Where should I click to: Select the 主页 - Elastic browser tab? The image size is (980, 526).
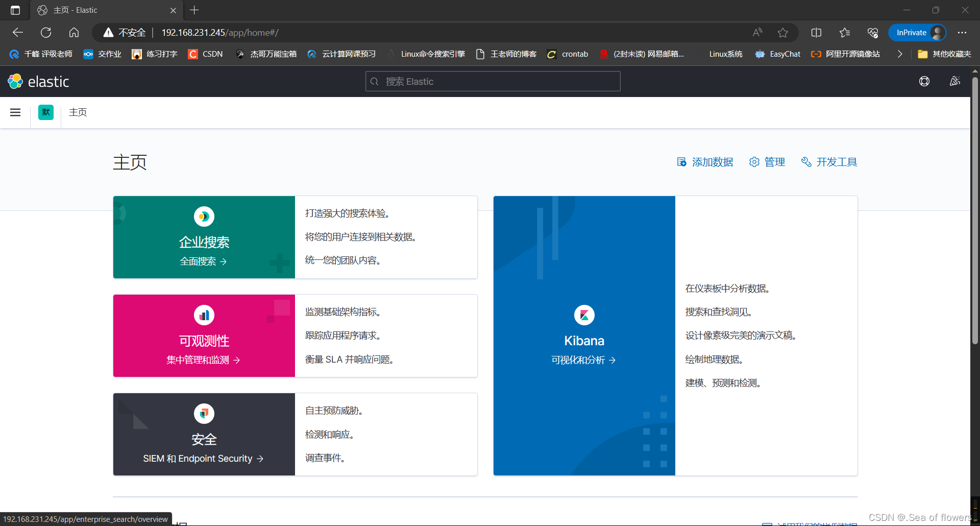click(106, 10)
